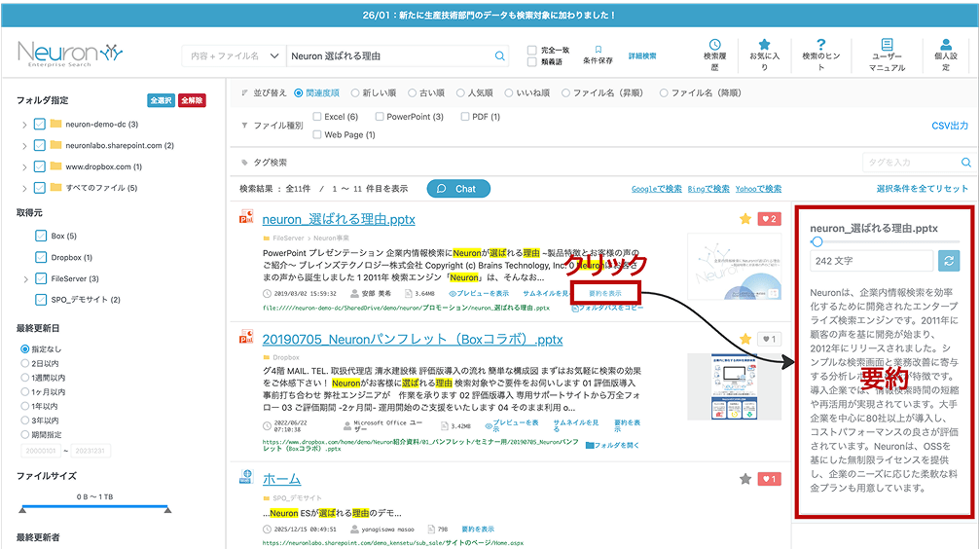The width and height of the screenshot is (980, 549).
Task: Toggle favorite star for 20190705_Neuronパンフレット result
Action: click(745, 339)
